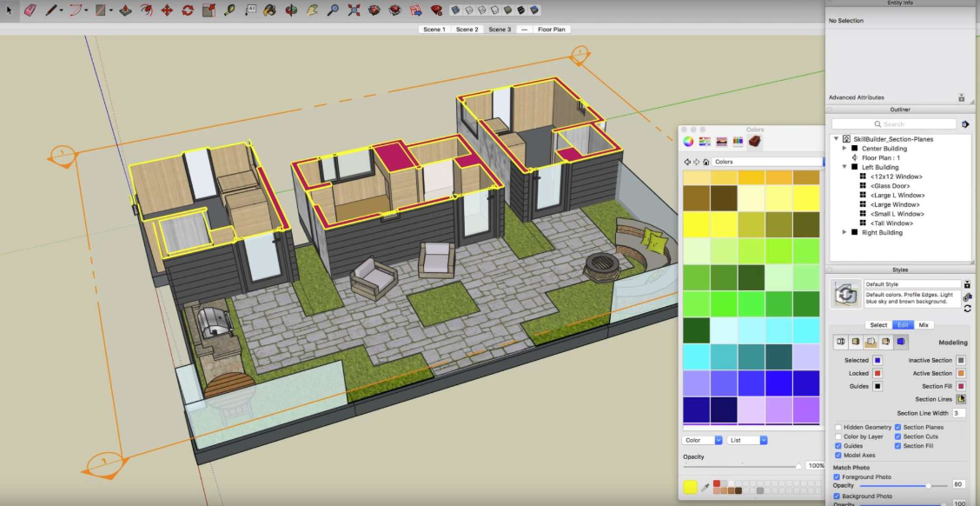980x506 pixels.
Task: Adjust the Colors window Opacity slider
Action: [798, 466]
